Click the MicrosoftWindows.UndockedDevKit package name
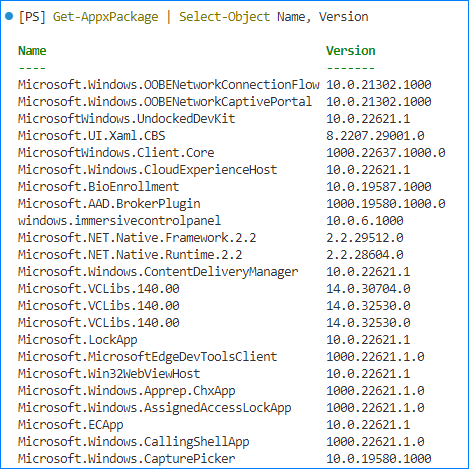This screenshot has height=469, width=469. [x=127, y=119]
